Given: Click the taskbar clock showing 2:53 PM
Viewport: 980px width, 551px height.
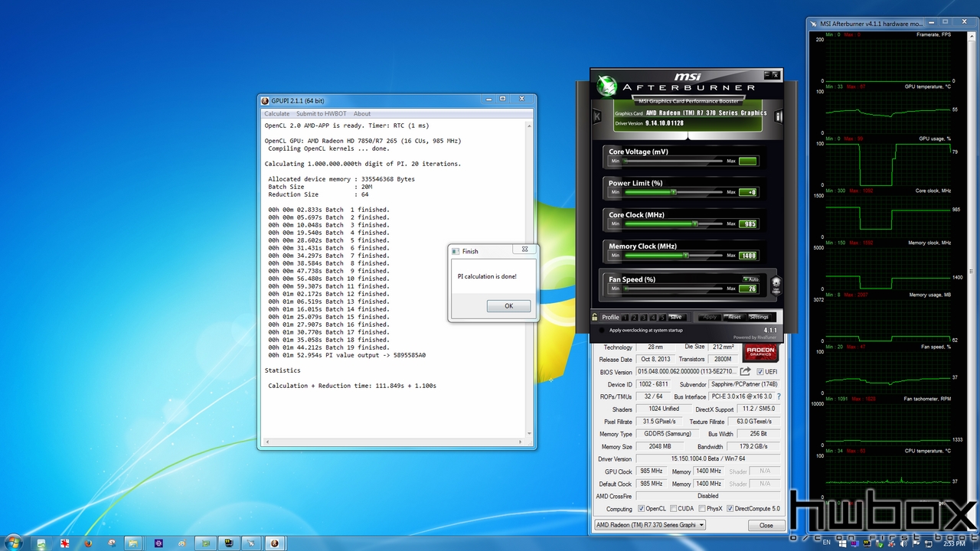Looking at the screenshot, I should coord(953,543).
